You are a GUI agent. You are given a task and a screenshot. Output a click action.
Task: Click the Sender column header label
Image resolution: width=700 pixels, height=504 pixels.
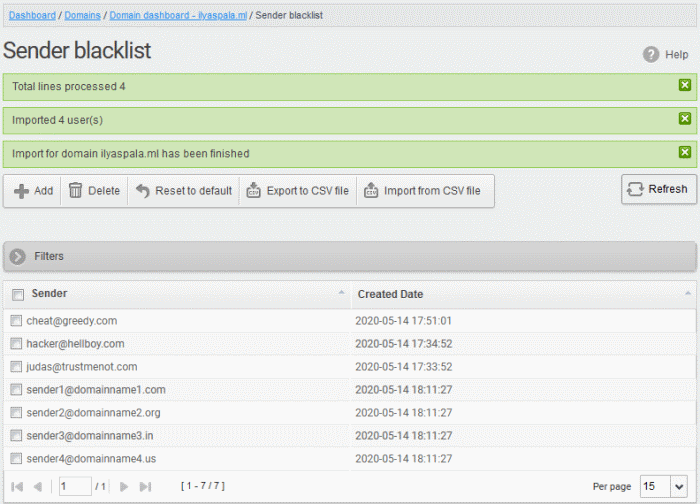tap(49, 293)
